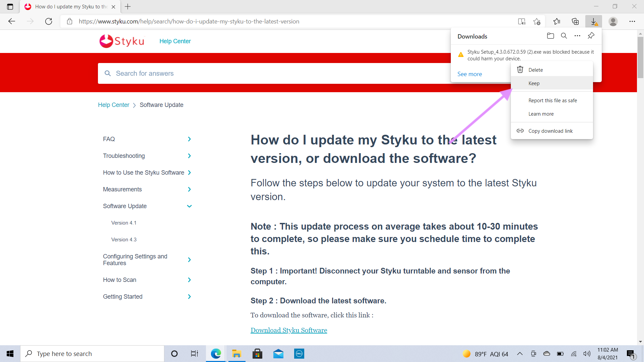Select Report this file as safe
This screenshot has width=644, height=362.
[552, 101]
